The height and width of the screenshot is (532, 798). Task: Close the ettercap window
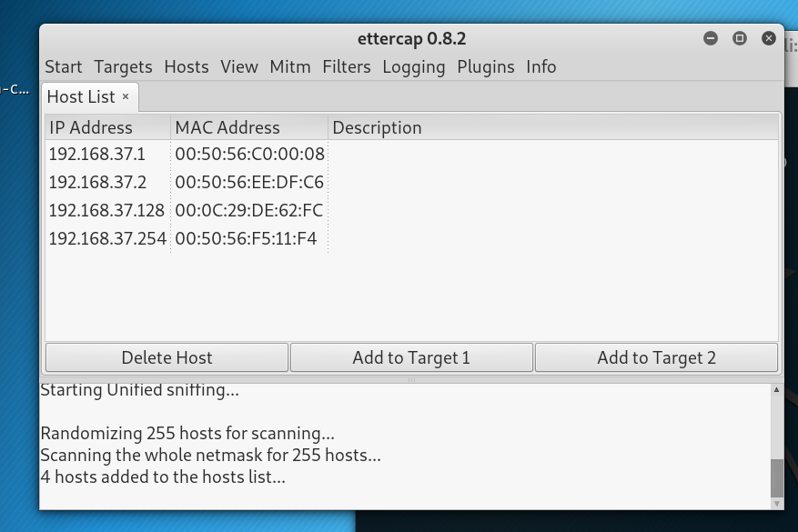[x=769, y=38]
